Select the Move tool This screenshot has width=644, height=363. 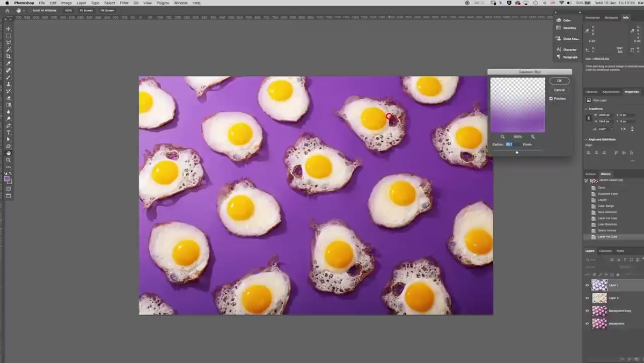(x=8, y=28)
